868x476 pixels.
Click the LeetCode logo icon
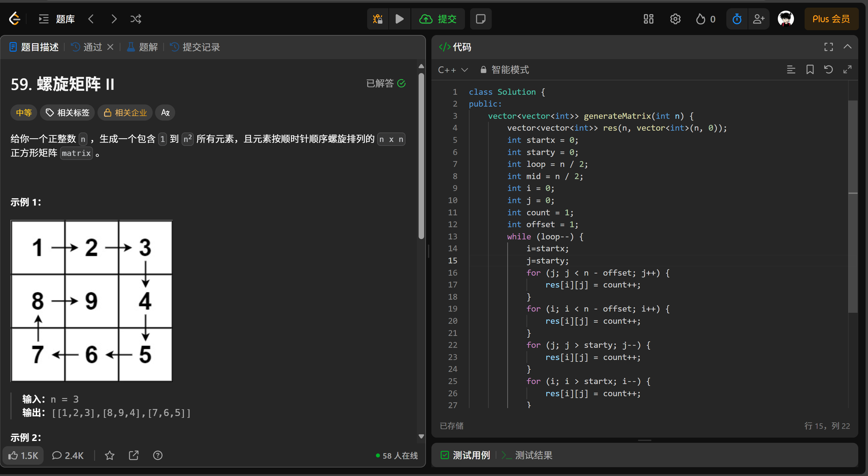coord(15,19)
